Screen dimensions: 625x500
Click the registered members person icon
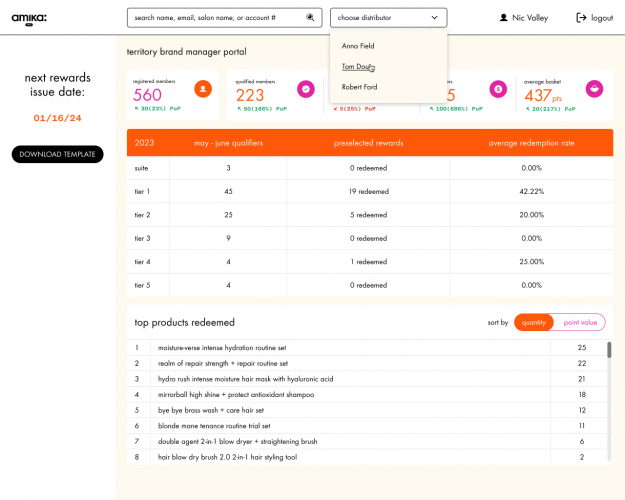tap(203, 89)
